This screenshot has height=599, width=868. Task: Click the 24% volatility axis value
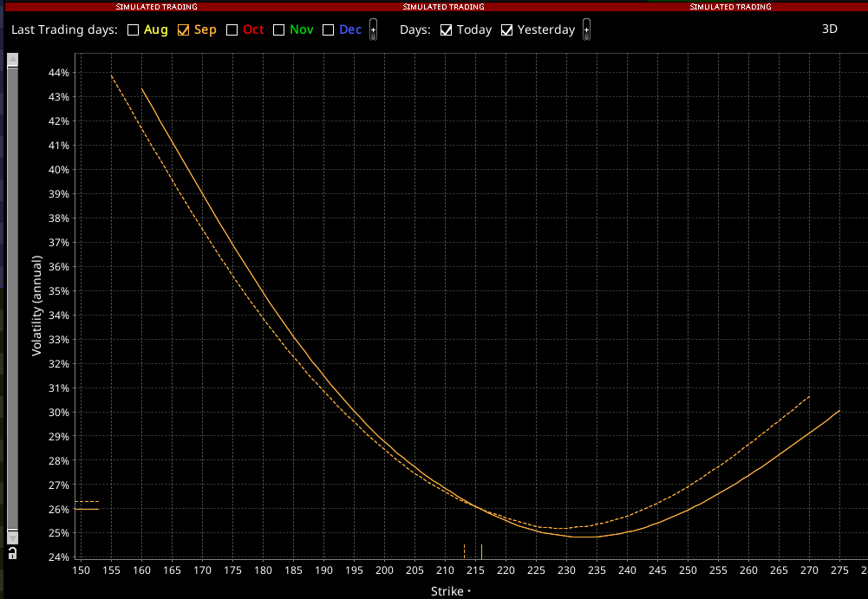(x=59, y=557)
